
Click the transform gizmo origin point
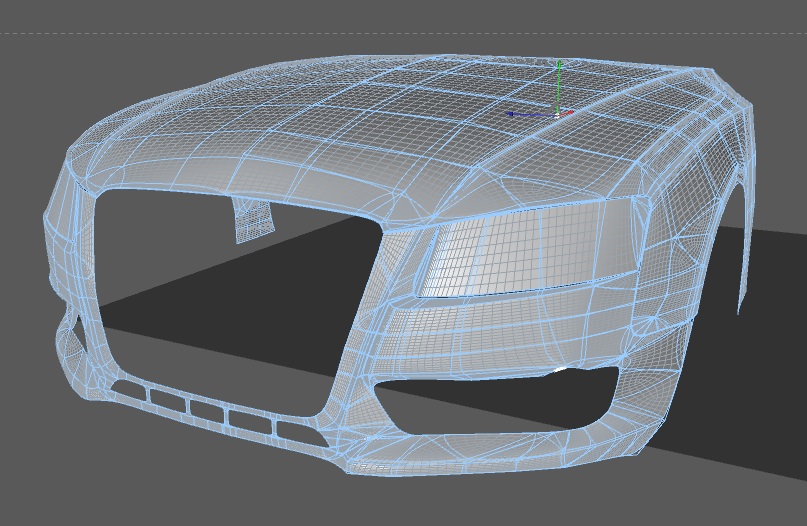pos(558,115)
